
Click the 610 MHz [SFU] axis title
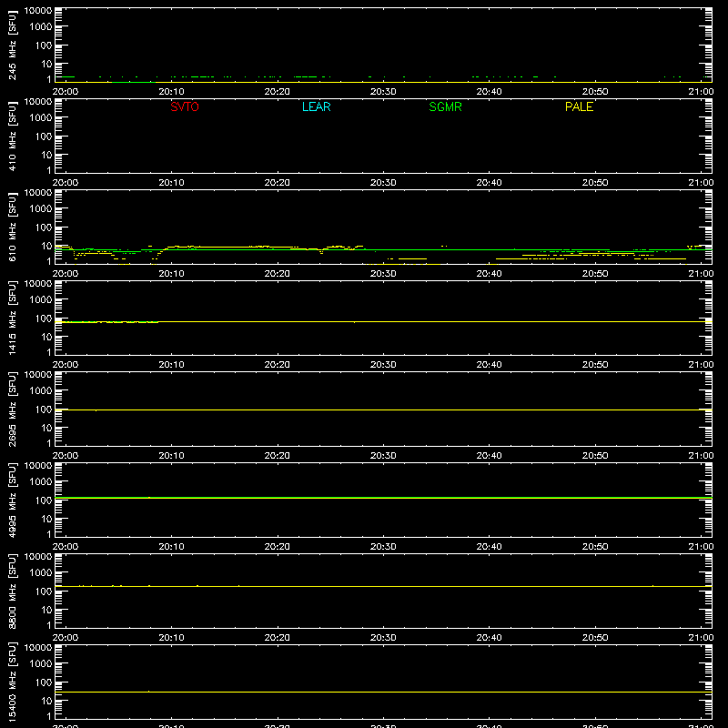coord(13,227)
